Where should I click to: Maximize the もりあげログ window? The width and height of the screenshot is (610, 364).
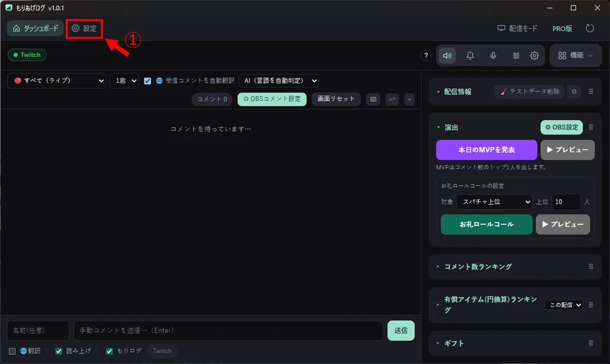pyautogui.click(x=573, y=8)
